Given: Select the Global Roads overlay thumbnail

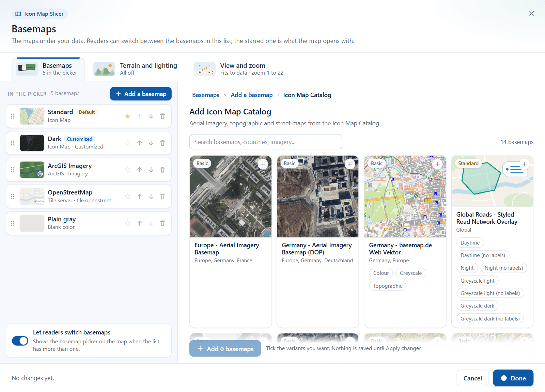Looking at the screenshot, I should [492, 181].
